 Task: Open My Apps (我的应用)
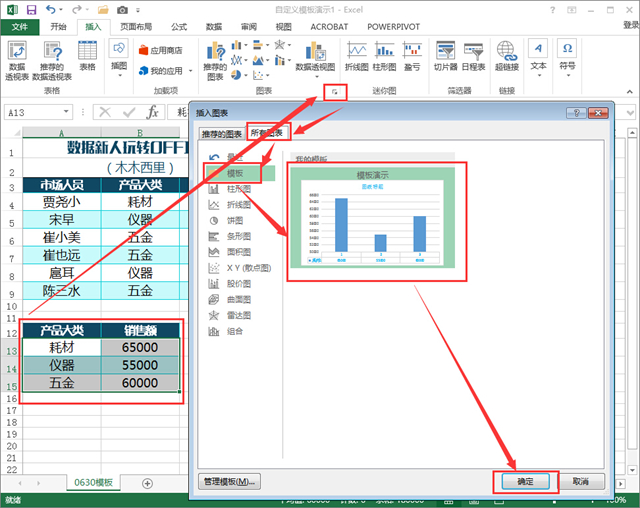[x=160, y=71]
